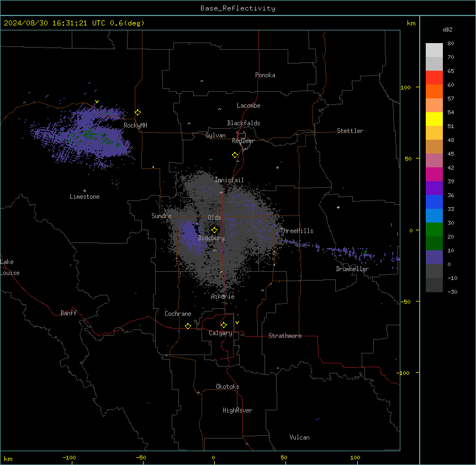Screen dimensions: 476x465
Task: Click the yellow V marker east of Calgary
Action: (x=237, y=323)
